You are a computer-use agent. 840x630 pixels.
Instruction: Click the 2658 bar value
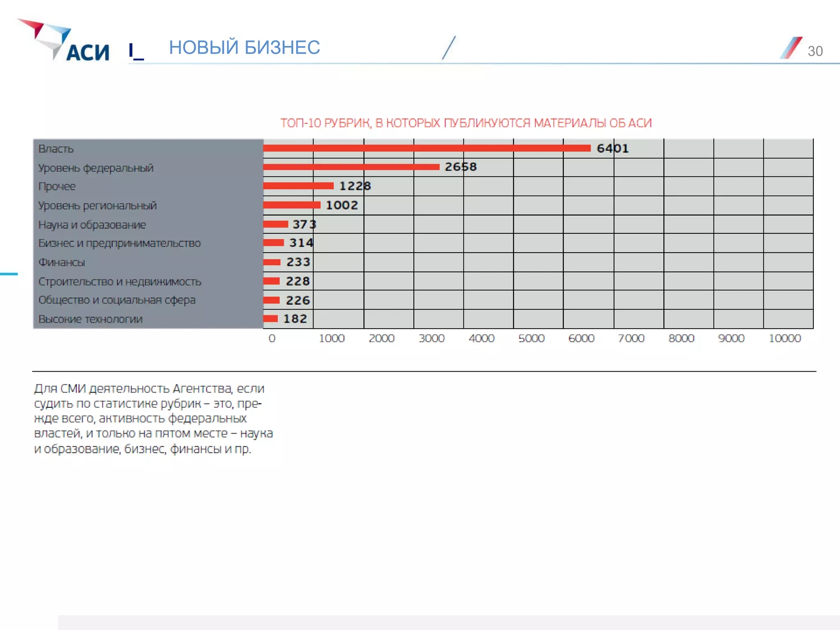coord(461,167)
